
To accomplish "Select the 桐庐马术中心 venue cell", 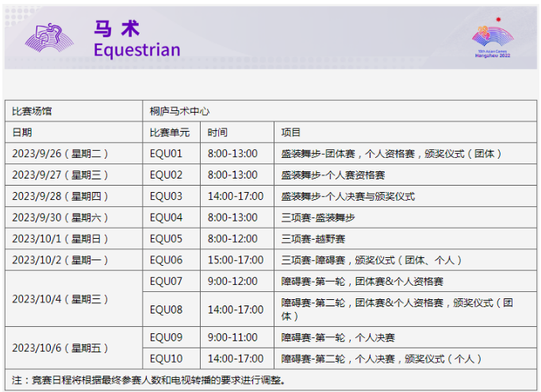I will [180, 111].
